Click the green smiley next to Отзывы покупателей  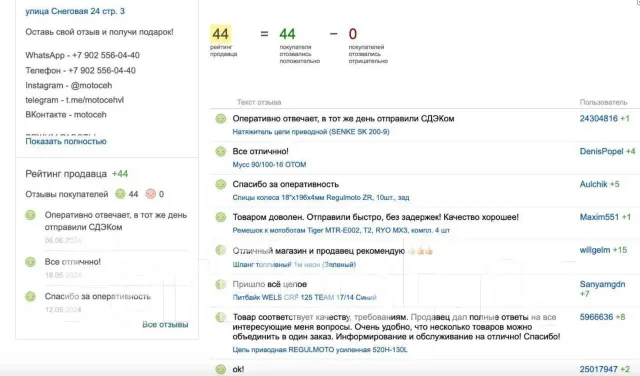tap(120, 194)
